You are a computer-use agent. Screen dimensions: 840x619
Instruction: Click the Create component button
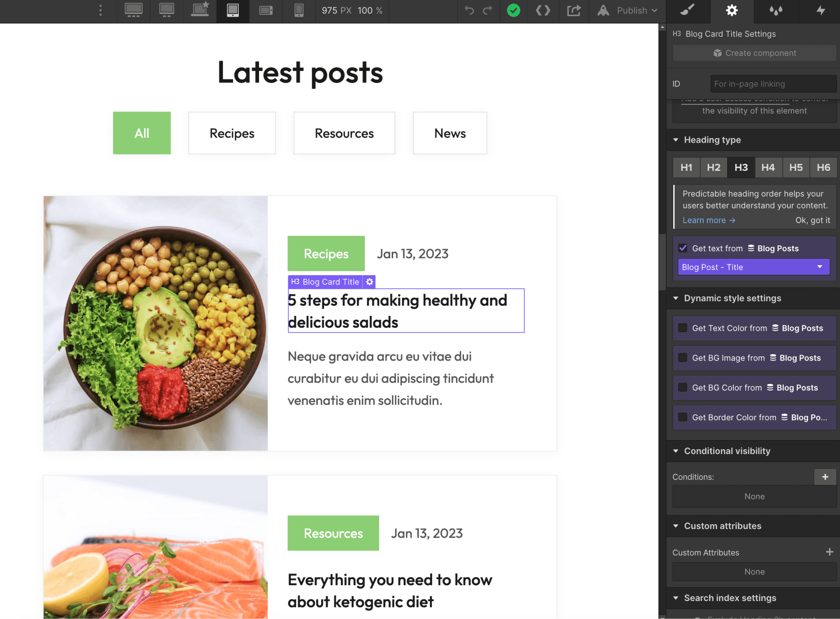pyautogui.click(x=754, y=53)
